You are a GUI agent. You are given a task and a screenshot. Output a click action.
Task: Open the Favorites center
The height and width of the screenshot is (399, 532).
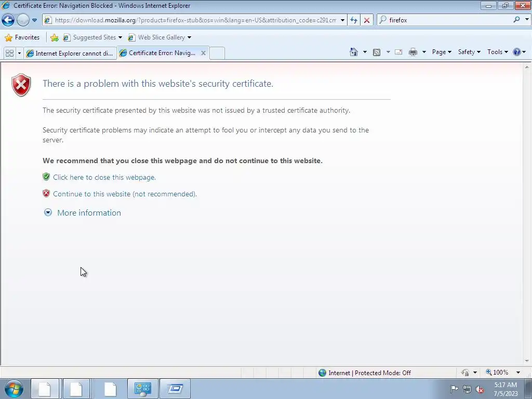tap(22, 37)
